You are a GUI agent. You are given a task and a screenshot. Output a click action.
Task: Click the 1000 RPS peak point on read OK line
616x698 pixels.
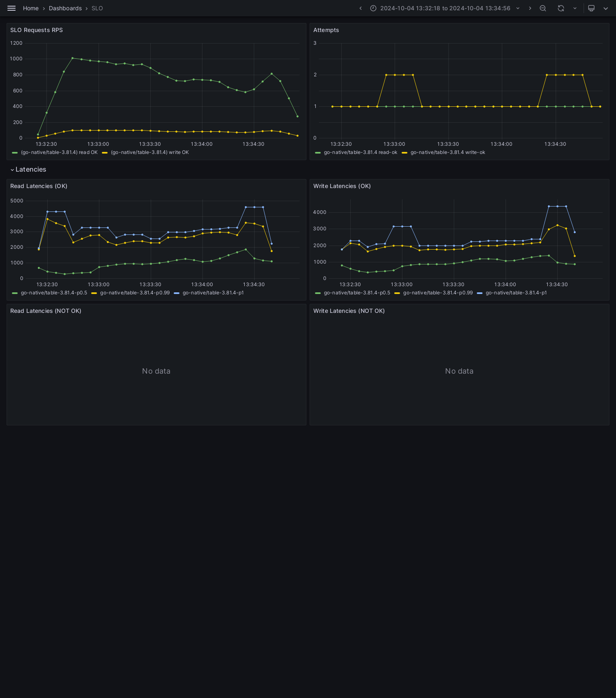pyautogui.click(x=73, y=58)
